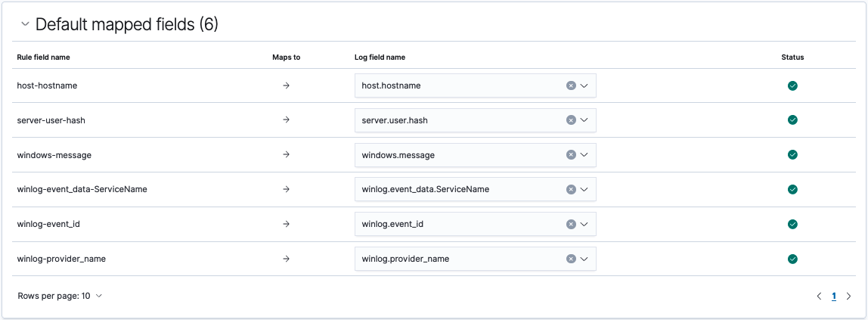Select the server-user-hash rule field name

pyautogui.click(x=51, y=120)
